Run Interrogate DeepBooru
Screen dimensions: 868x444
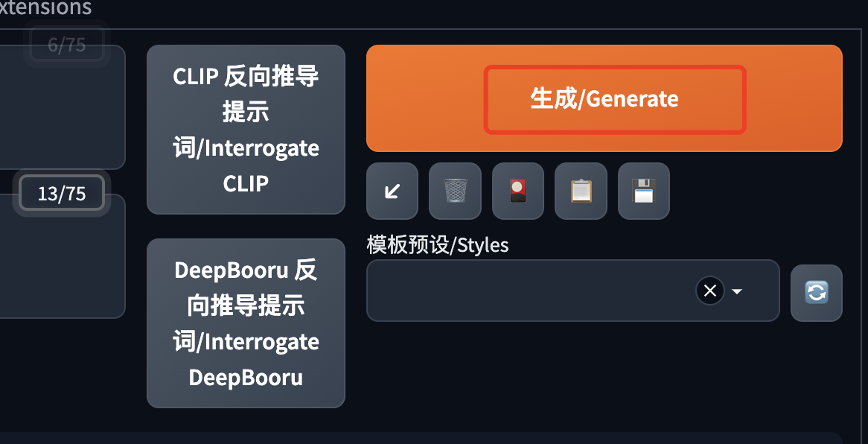pyautogui.click(x=246, y=323)
